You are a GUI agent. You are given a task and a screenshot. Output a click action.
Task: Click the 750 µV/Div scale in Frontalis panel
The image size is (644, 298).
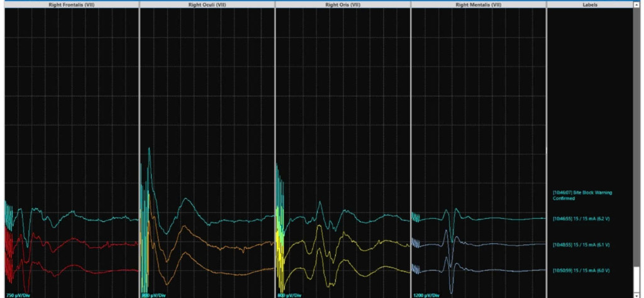(18, 295)
